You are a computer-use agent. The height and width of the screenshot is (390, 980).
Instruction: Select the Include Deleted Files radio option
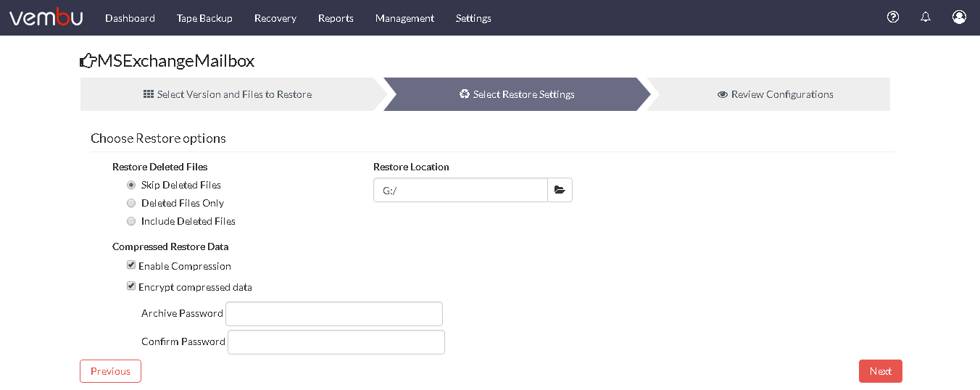[x=131, y=221]
